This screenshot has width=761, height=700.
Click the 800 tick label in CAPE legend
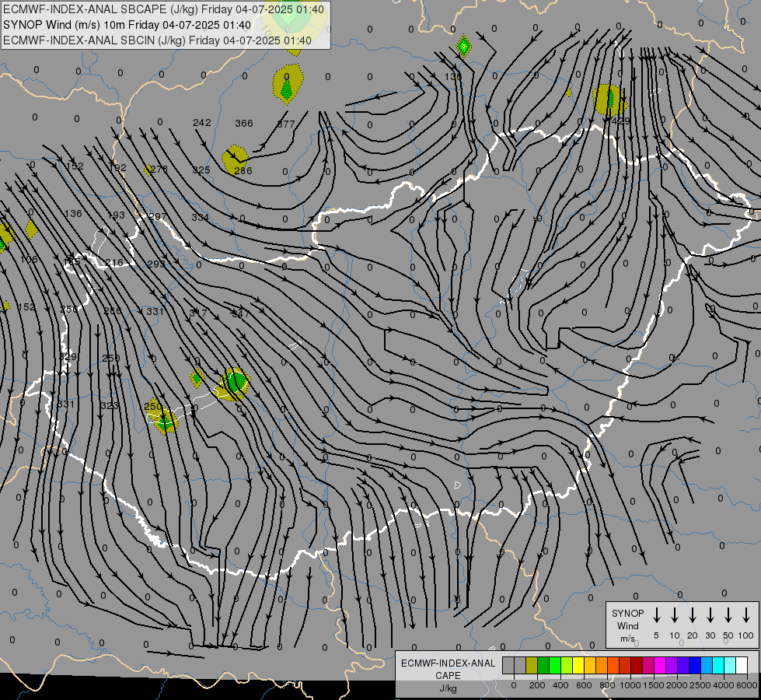607,685
